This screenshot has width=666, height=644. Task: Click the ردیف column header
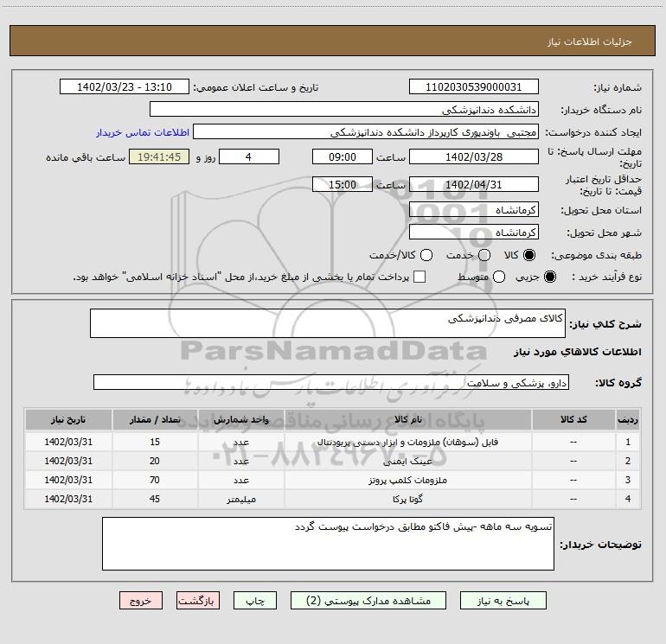point(628,420)
